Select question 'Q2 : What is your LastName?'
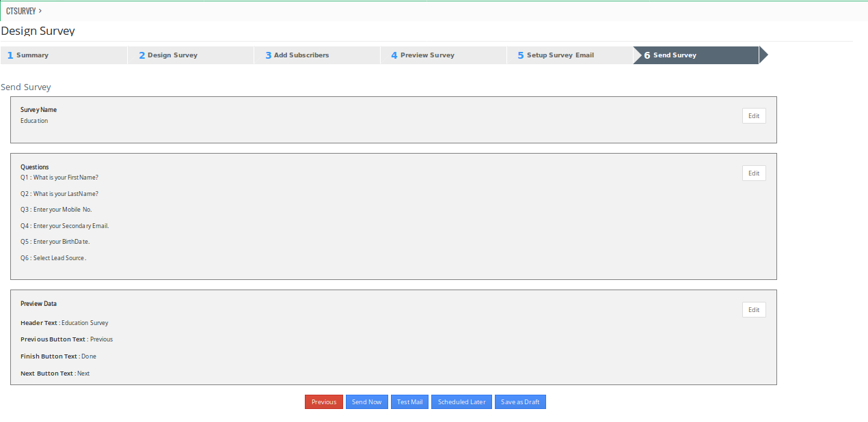This screenshot has height=422, width=868. [x=59, y=194]
